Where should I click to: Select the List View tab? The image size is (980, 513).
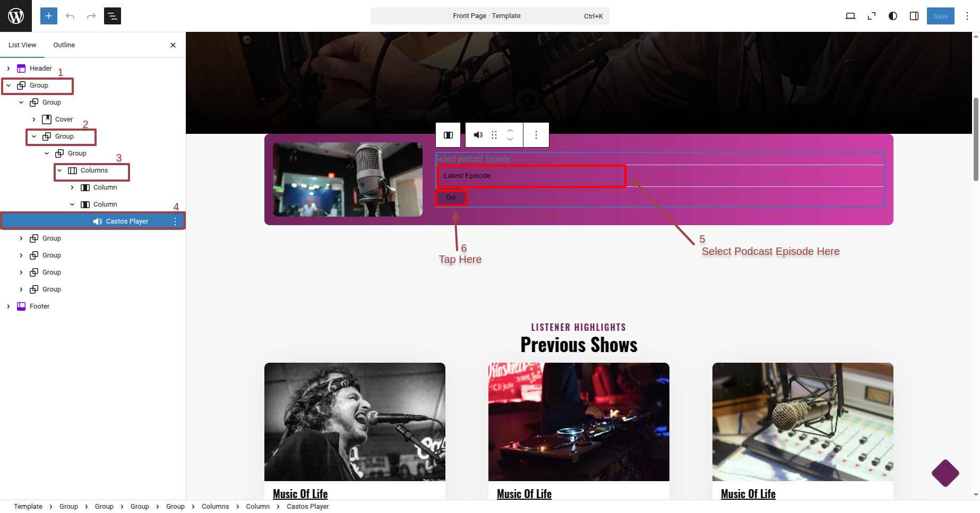click(x=22, y=45)
